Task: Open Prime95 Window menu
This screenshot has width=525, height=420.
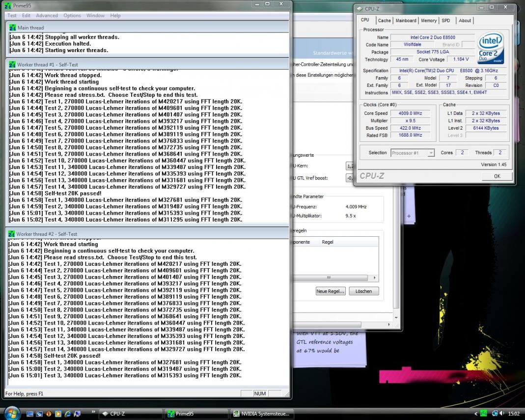Action: [x=95, y=15]
